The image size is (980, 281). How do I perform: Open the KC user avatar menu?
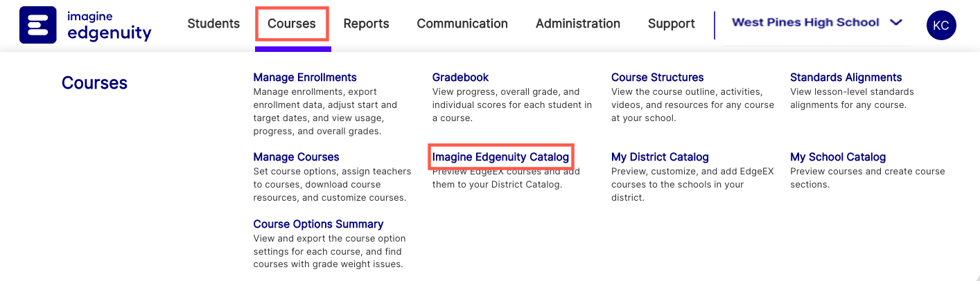[941, 26]
